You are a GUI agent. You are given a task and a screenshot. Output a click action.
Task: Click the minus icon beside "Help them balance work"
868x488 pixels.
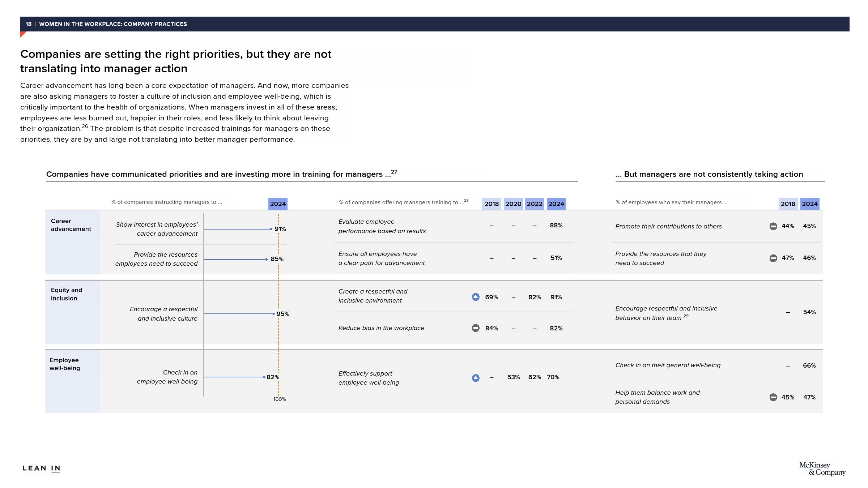point(773,397)
